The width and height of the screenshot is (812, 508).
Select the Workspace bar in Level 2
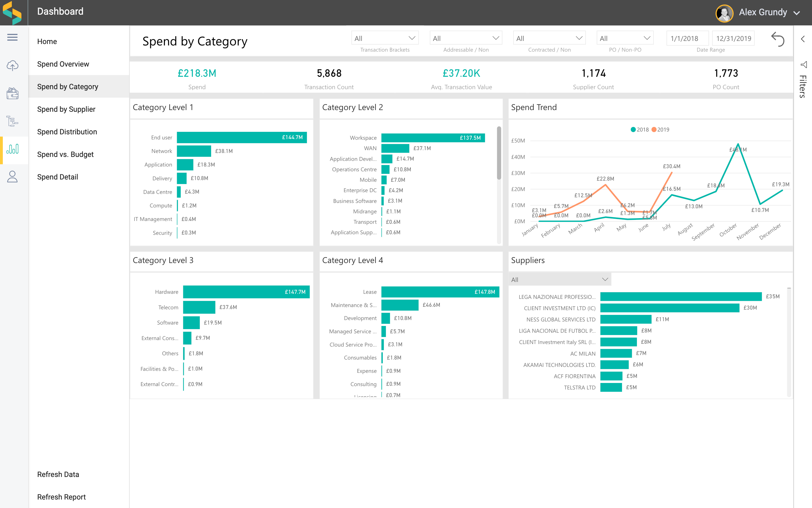(x=433, y=138)
